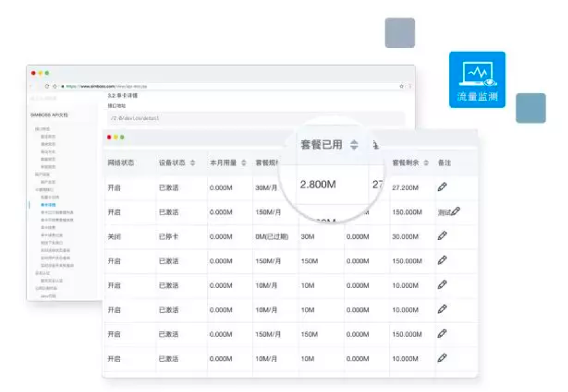Click the 3.2 单卡详情 section heading

pos(123,96)
